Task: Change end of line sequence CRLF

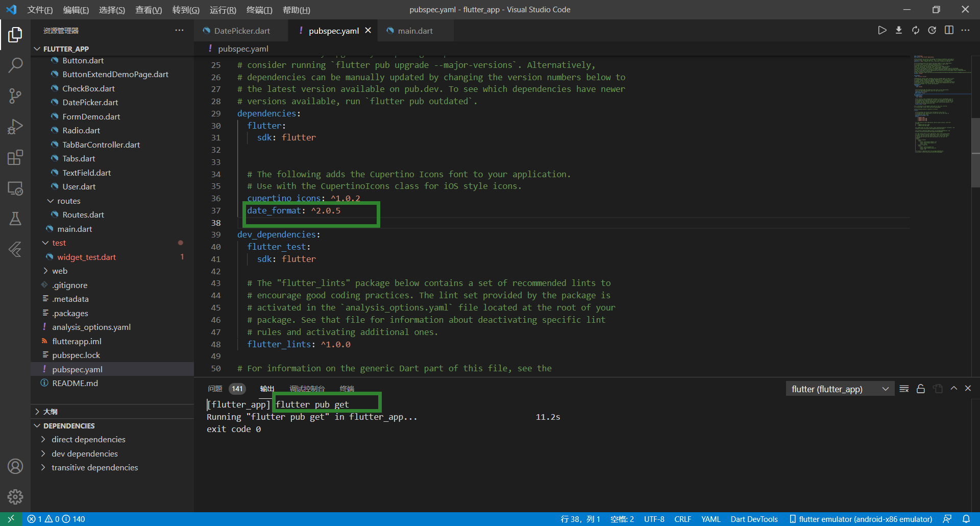Action: point(682,519)
